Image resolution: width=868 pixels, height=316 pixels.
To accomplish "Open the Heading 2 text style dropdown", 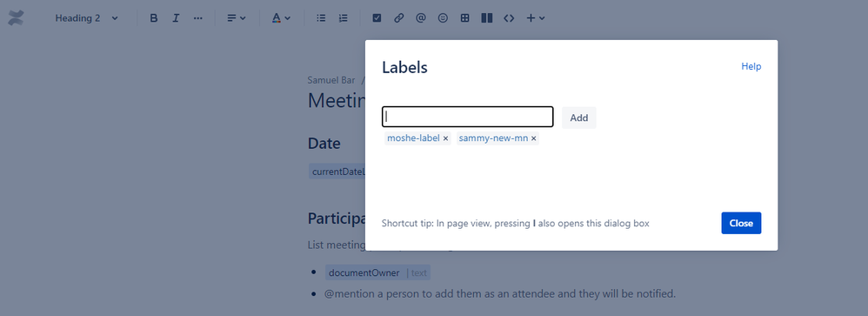I will (x=87, y=17).
